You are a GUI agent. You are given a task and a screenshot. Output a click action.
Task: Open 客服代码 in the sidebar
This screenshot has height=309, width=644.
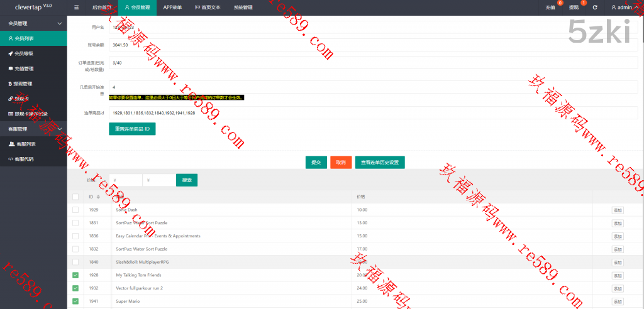(24, 159)
